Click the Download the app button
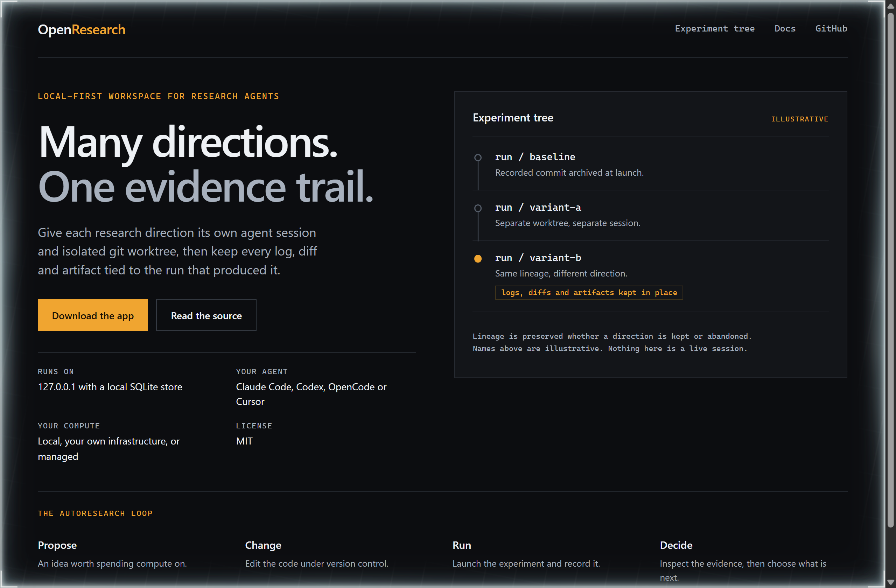The height and width of the screenshot is (588, 896). (93, 315)
